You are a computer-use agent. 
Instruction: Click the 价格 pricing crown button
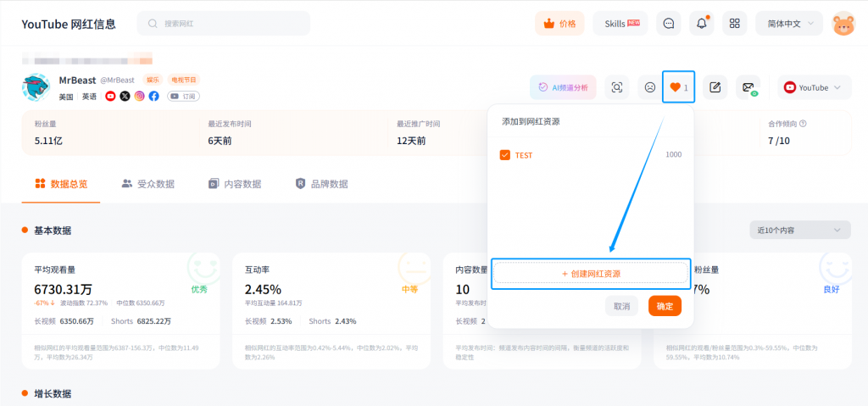click(559, 24)
